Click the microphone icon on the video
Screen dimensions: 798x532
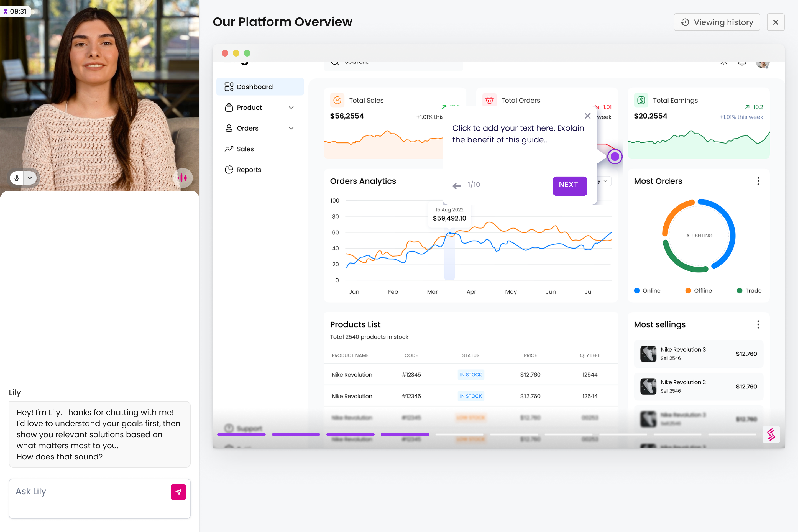point(17,178)
